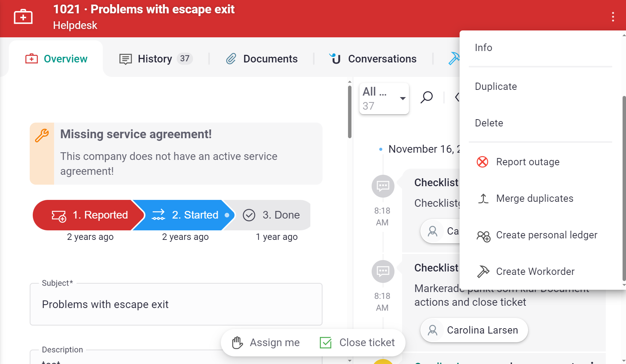Select Merge duplicates from the menu
The width and height of the screenshot is (626, 364).
click(534, 198)
